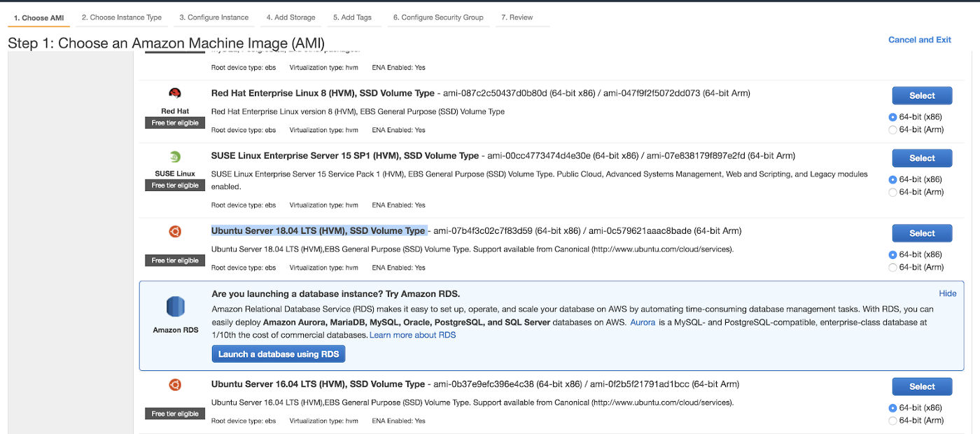Select the Ubuntu Server 16.04 LTS AMI
The width and height of the screenshot is (980, 434).
pos(922,386)
